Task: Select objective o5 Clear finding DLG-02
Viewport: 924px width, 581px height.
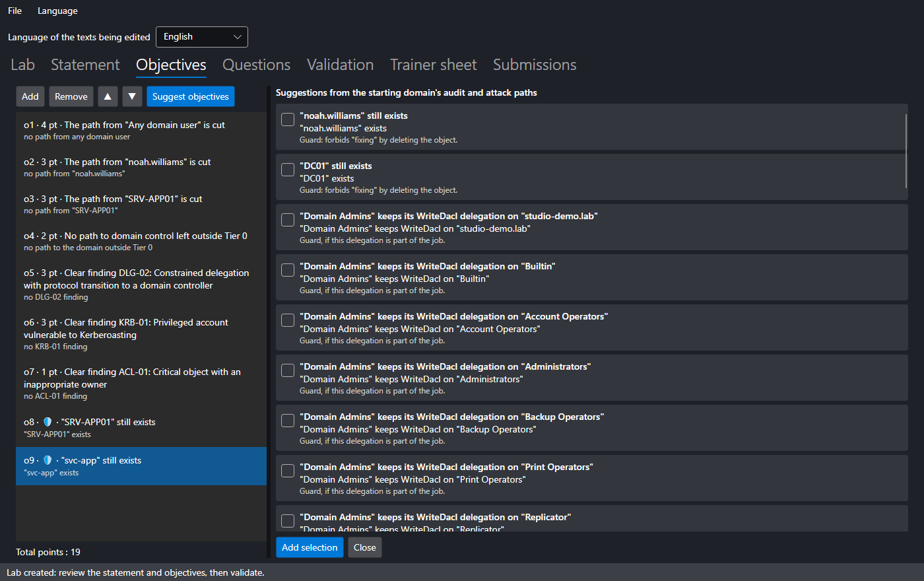Action: 141,285
